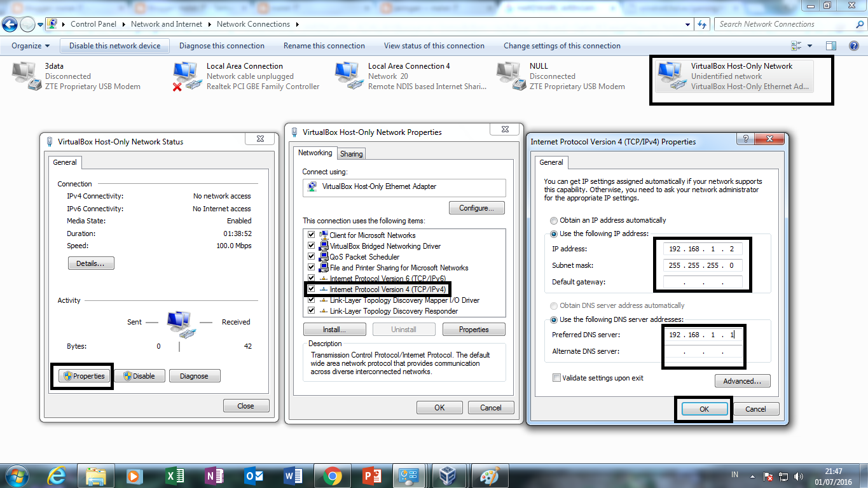Select Use the following IP address
The height and width of the screenshot is (488, 868).
tap(554, 234)
